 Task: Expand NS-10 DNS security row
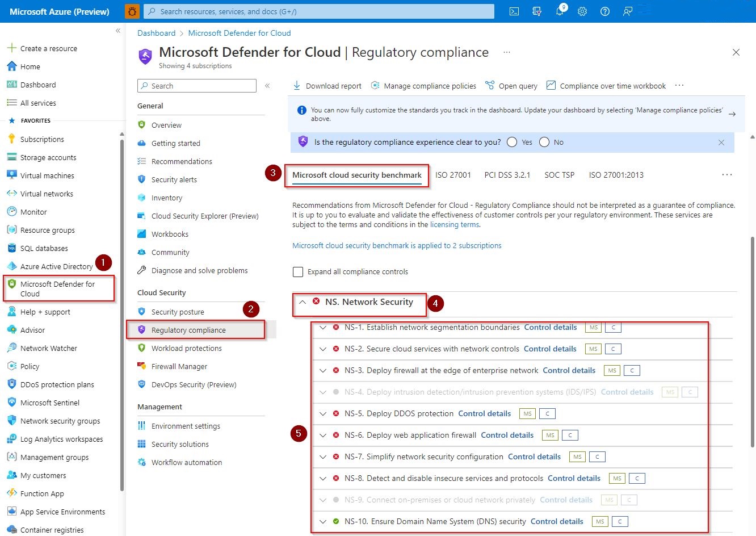coord(323,522)
